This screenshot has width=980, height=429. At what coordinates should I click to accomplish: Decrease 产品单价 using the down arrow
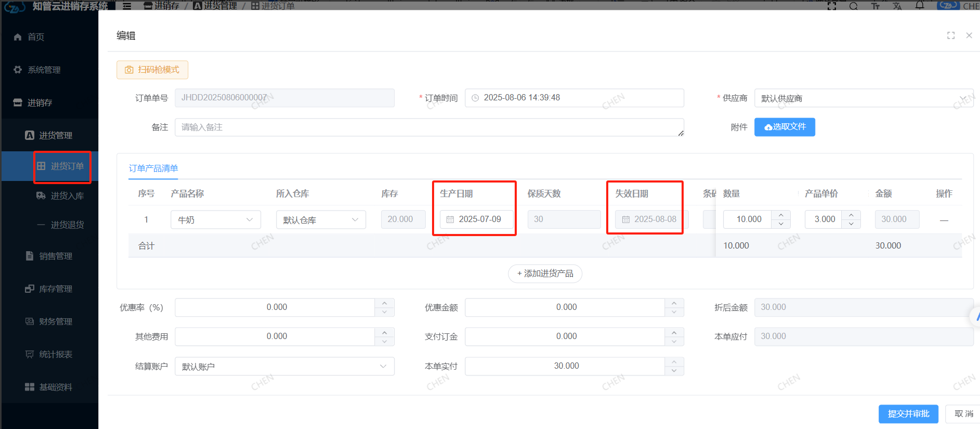point(851,224)
